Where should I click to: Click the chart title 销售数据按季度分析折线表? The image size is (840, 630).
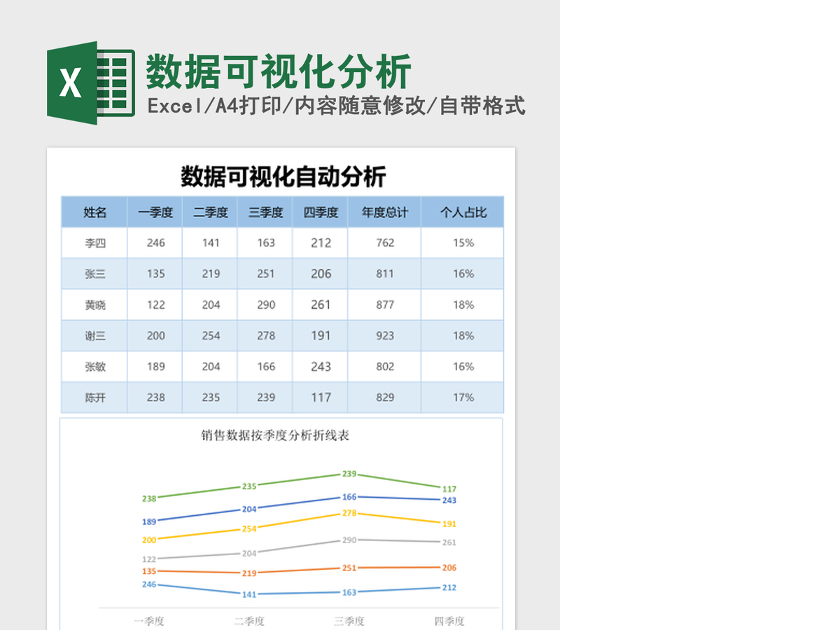(274, 435)
